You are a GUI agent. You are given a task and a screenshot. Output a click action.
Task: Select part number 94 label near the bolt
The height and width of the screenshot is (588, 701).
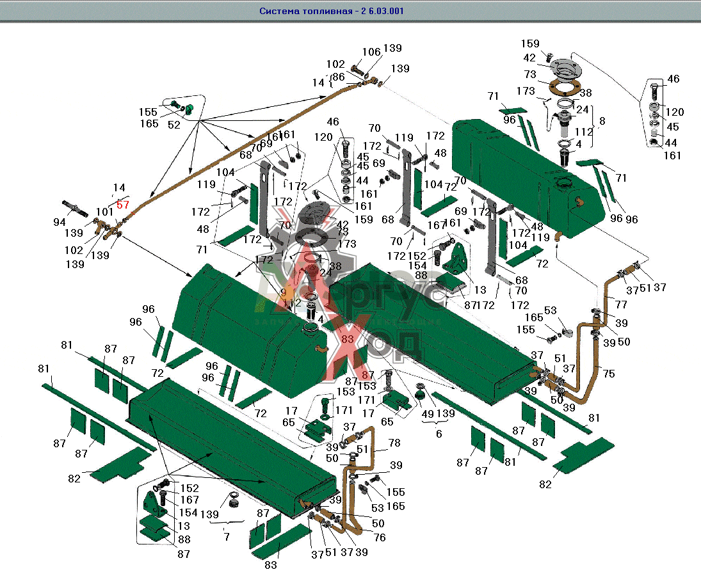60,222
